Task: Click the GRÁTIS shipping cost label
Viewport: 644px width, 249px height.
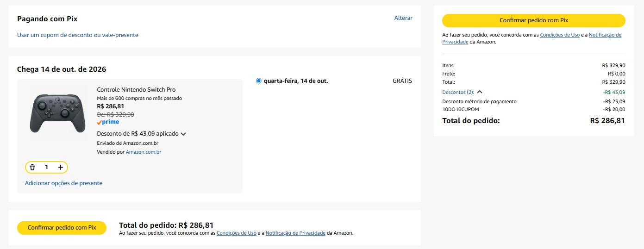Action: tap(402, 81)
